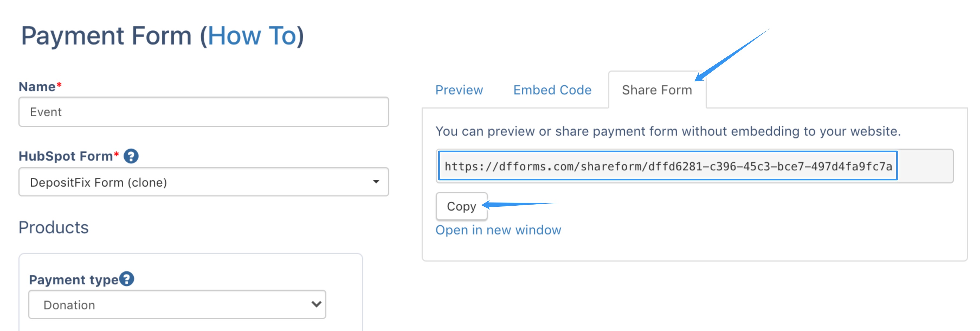The height and width of the screenshot is (331, 980).
Task: Click the share payment form description text
Action: point(668,131)
